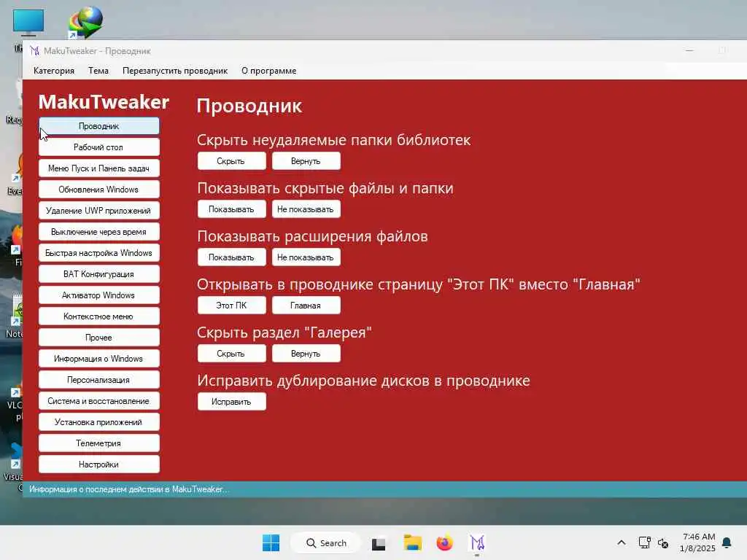
Task: Open the Windows Start button
Action: click(x=271, y=542)
